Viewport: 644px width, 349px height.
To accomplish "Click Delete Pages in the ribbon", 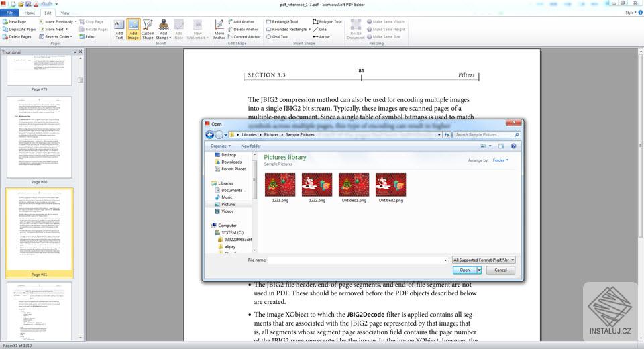I will 17,37.
